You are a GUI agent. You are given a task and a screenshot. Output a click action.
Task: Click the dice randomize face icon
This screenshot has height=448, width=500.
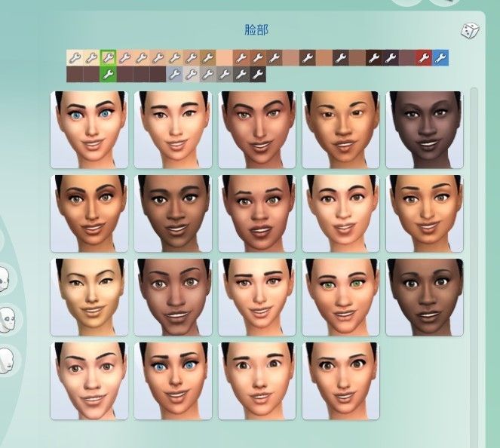[x=470, y=31]
